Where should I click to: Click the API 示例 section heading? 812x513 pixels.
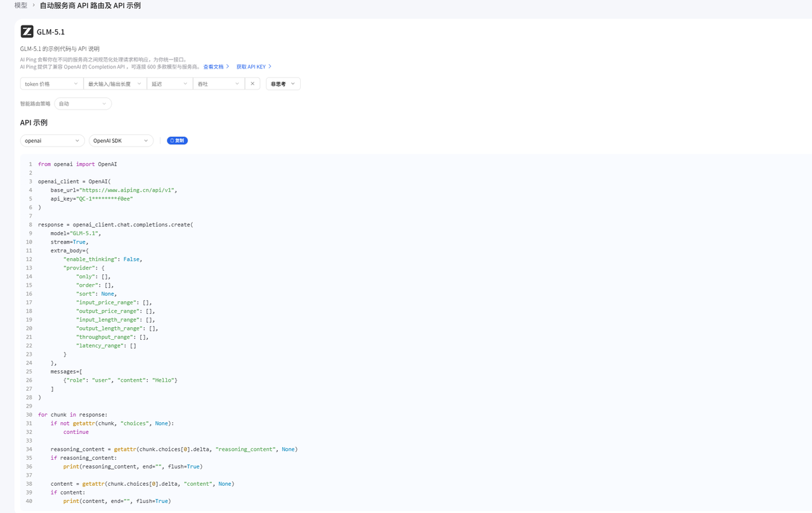pyautogui.click(x=34, y=122)
